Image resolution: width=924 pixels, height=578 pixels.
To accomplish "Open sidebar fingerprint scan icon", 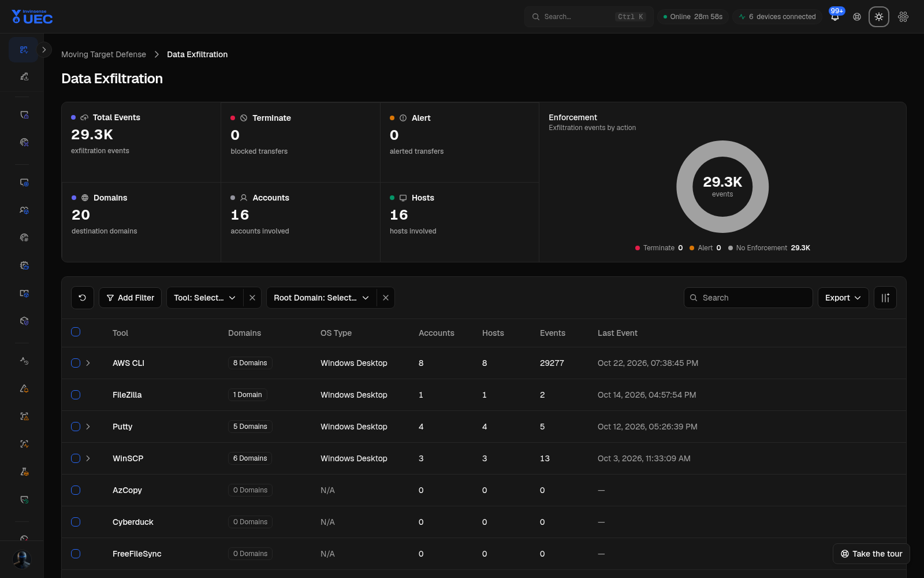I will [x=24, y=142].
